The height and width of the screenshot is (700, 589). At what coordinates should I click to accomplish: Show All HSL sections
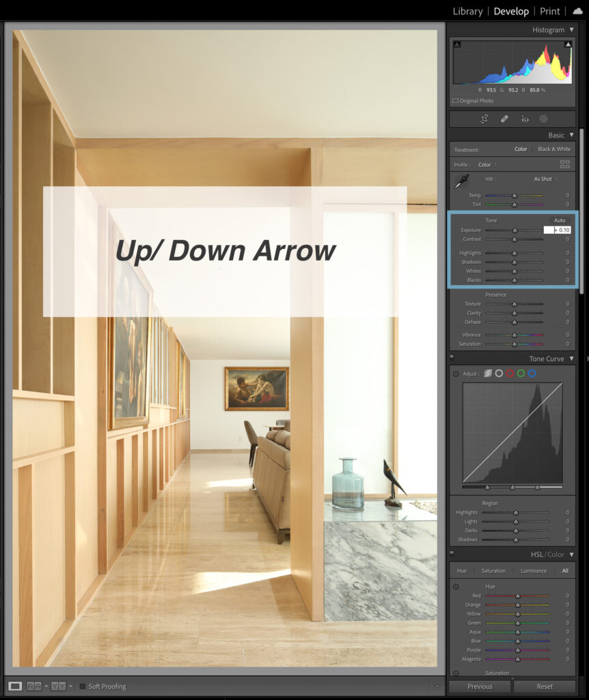click(x=565, y=571)
